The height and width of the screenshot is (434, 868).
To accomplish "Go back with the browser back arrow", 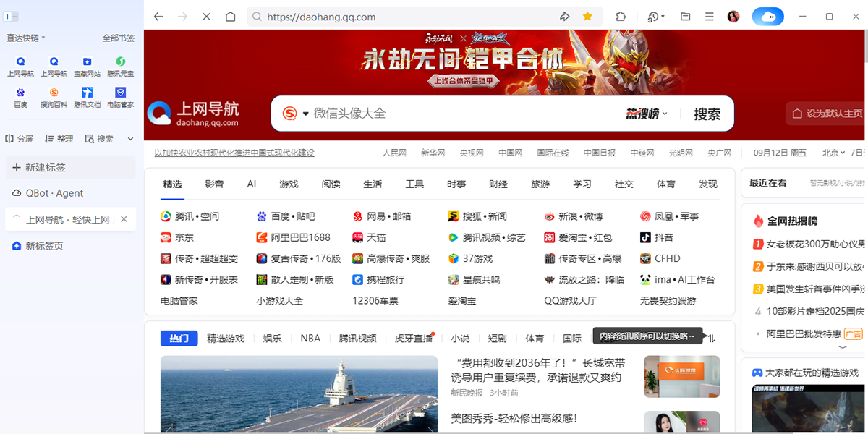I will coord(158,16).
